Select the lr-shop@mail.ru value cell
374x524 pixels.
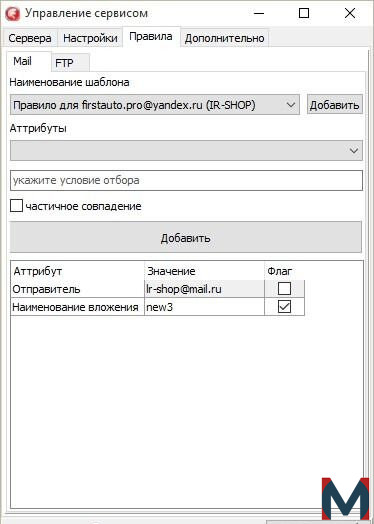coord(204,289)
